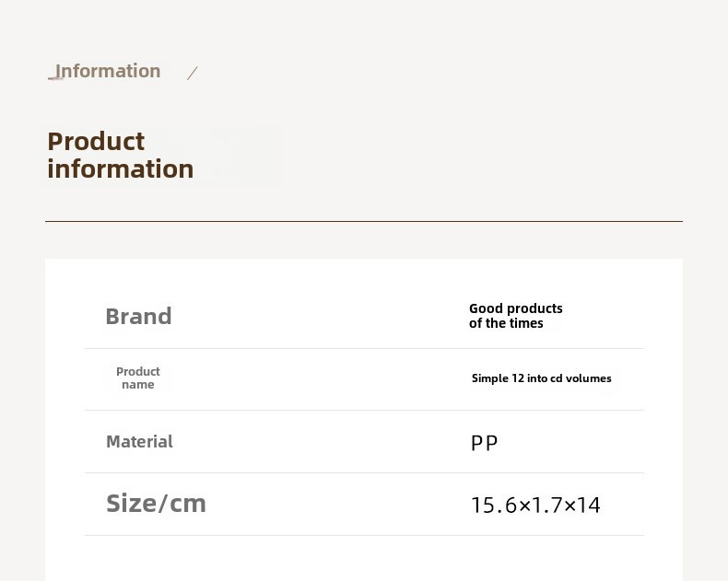Select the PP material value
Viewport: 728px width, 581px height.
(x=484, y=443)
